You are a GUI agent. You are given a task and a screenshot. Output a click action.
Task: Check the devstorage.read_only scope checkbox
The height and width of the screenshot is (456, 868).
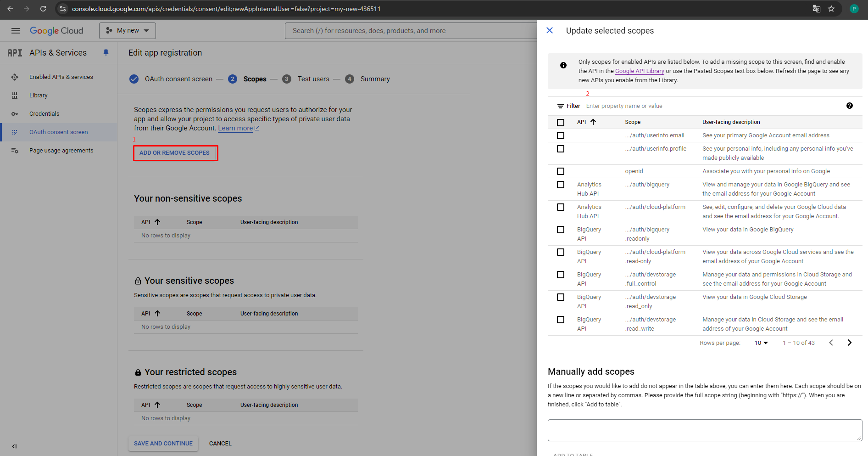click(561, 297)
